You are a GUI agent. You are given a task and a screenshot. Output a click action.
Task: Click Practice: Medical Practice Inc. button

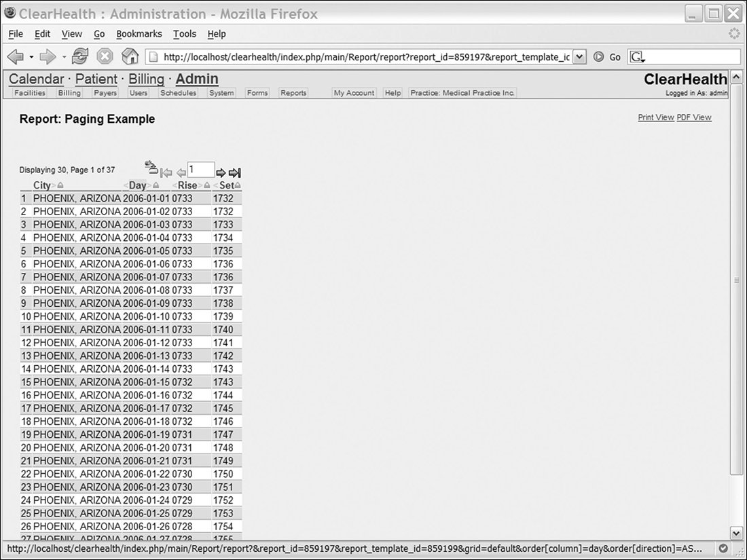coord(462,93)
